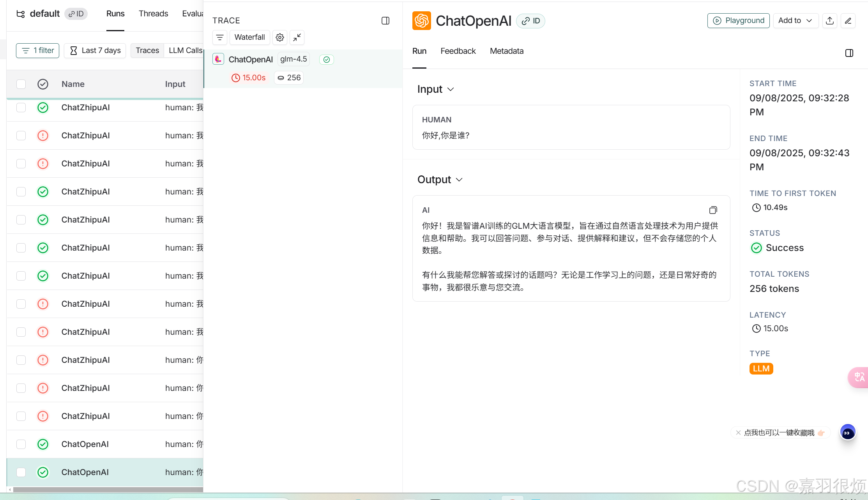Click the 256 token count chip in trace
Screen dimensions: 868x500
coord(289,78)
